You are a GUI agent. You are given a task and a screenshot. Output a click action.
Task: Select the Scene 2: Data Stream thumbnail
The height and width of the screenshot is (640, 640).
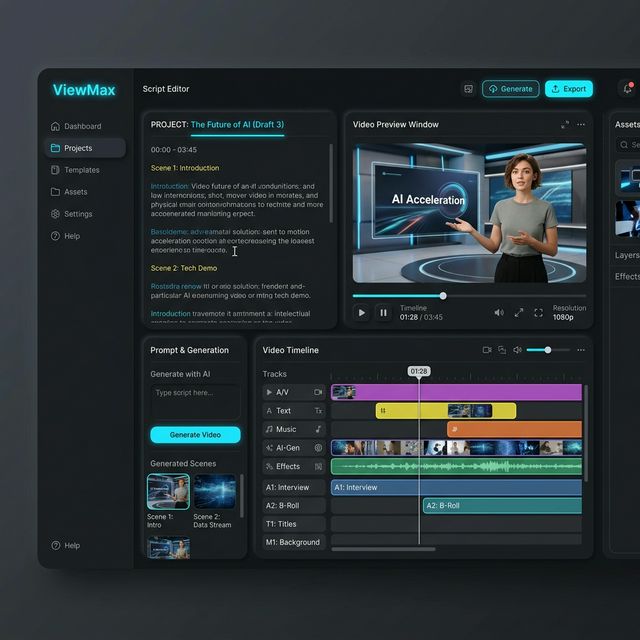point(214,491)
